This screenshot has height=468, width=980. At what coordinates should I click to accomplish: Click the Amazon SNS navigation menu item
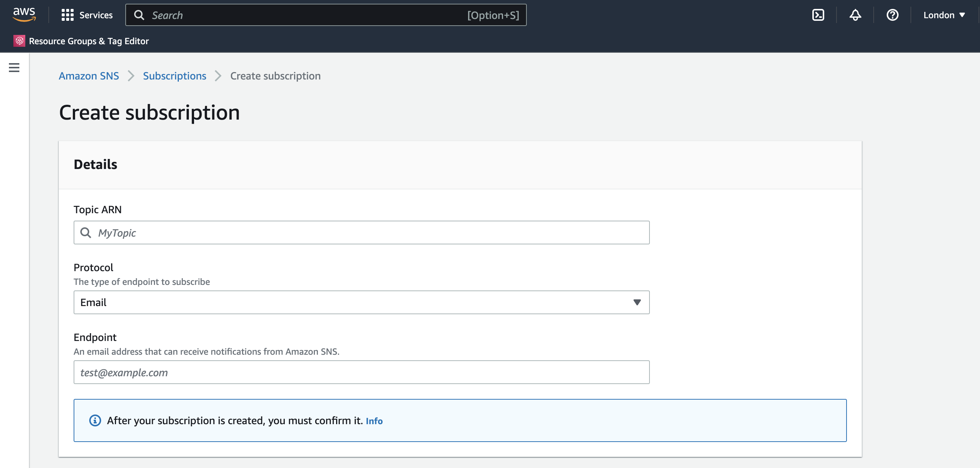[x=89, y=76]
